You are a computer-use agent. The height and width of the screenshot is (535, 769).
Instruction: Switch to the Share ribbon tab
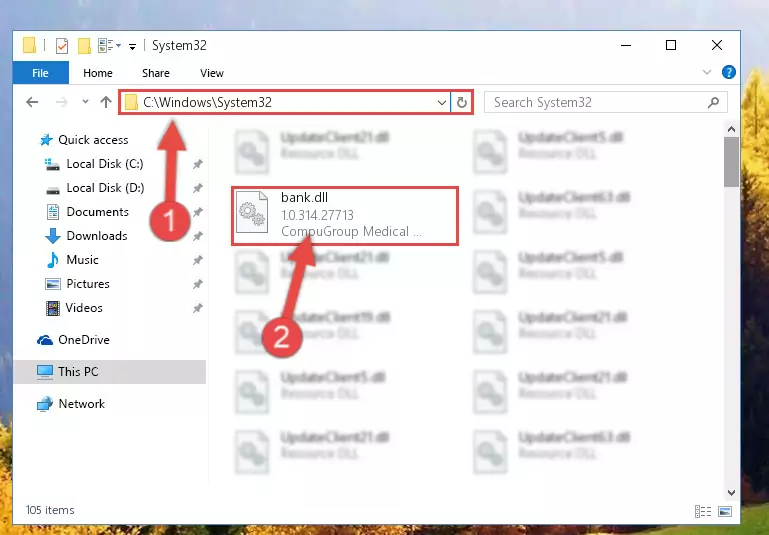(156, 73)
